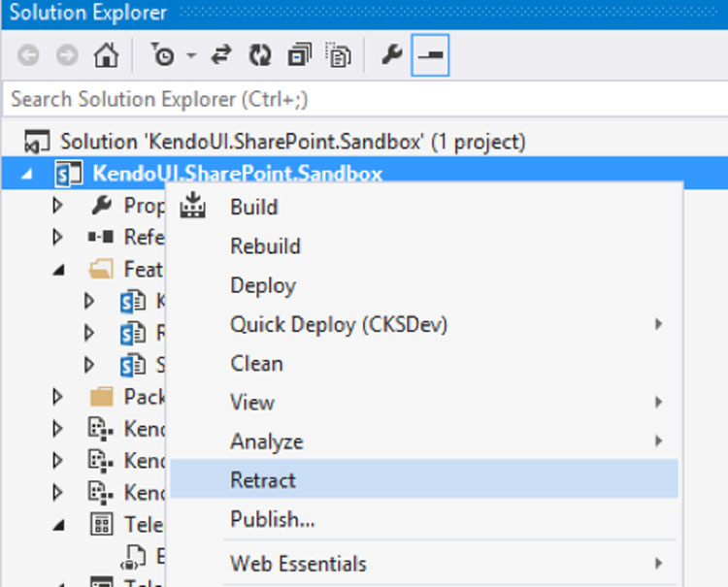Open Properties wrench icon in toolbar
This screenshot has width=728, height=587.
[392, 54]
